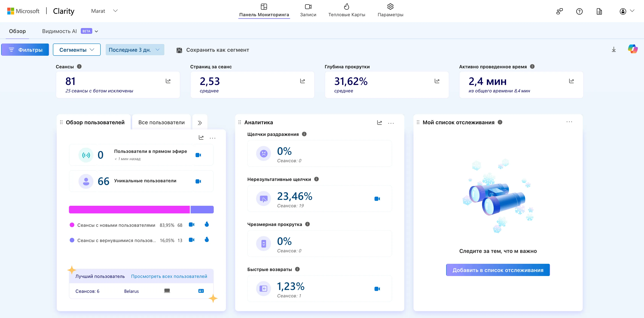Expand more user overview tabs arrow

coord(200,123)
